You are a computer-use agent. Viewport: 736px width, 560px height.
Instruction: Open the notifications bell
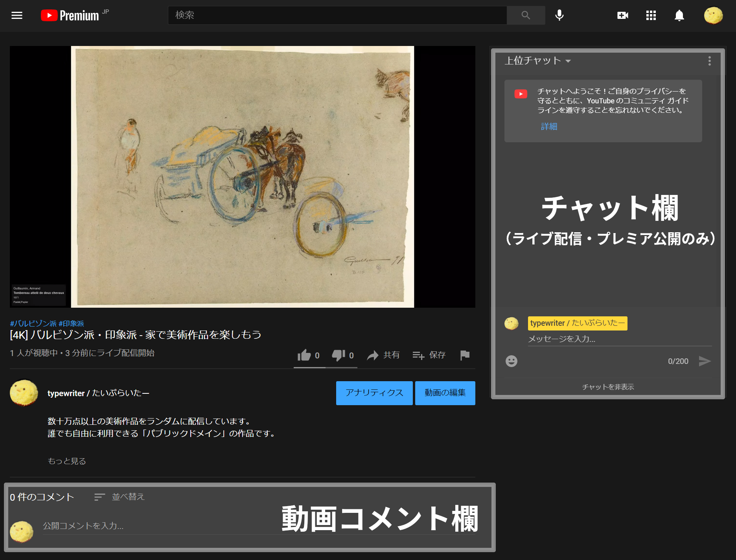click(x=679, y=15)
